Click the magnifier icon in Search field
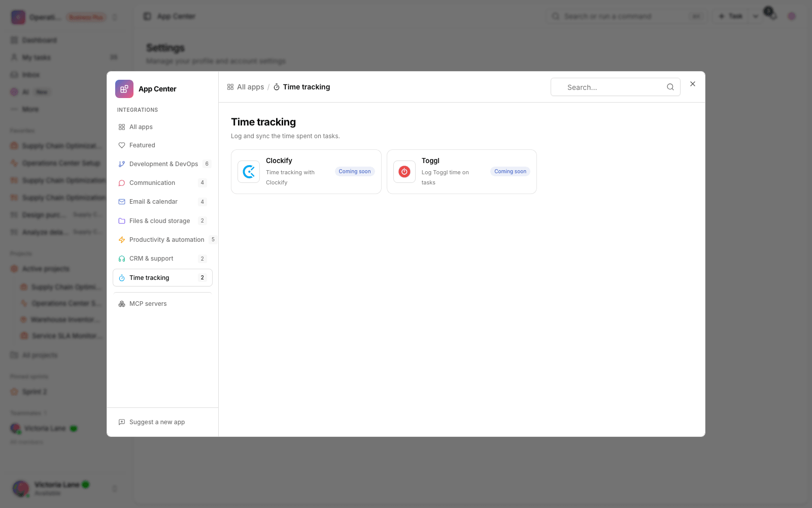 pyautogui.click(x=670, y=87)
